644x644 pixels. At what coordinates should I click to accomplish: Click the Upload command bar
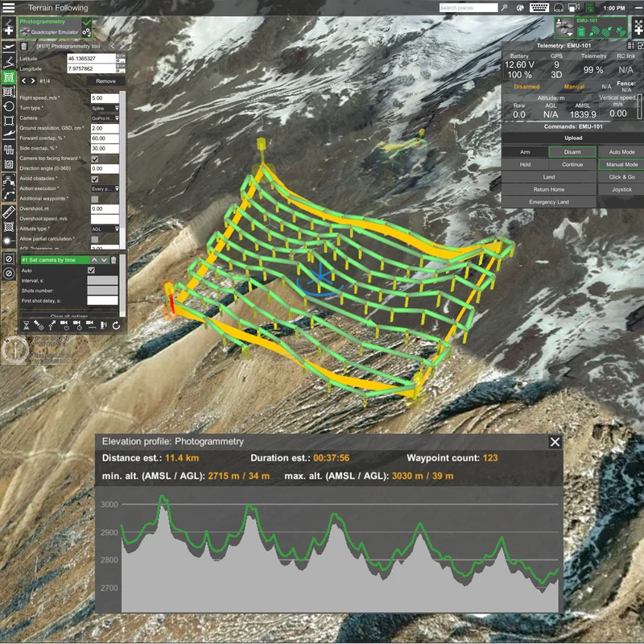pos(572,138)
